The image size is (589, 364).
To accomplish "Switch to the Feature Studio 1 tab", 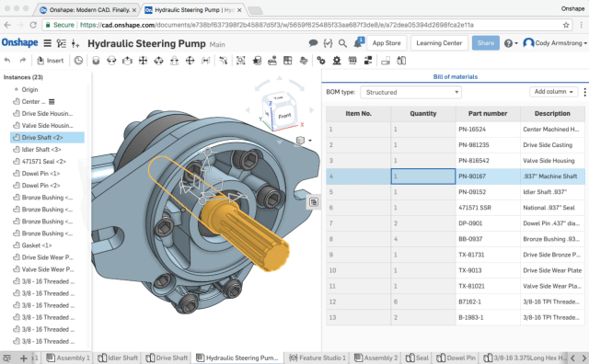I will (x=318, y=358).
